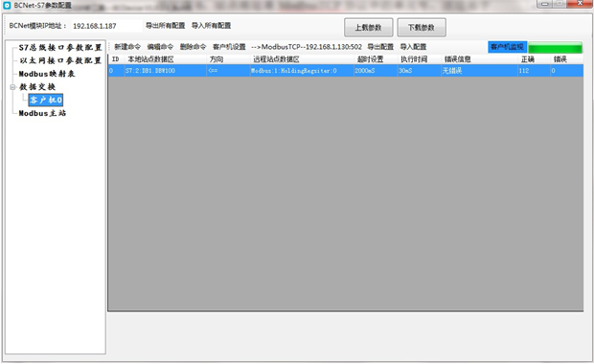
Task: Select Modbus主站 tree item
Action: [42, 113]
